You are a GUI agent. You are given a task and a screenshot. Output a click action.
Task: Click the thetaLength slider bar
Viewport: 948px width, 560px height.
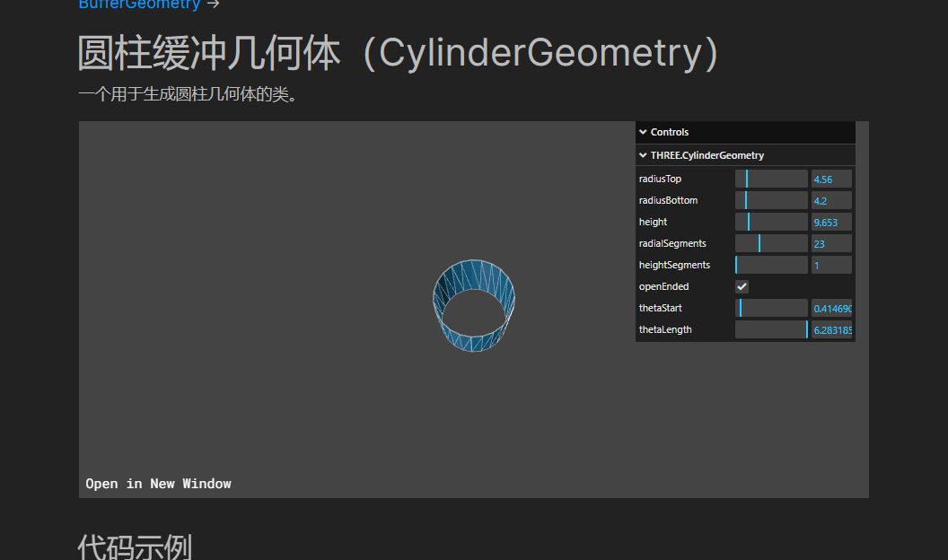[771, 329]
